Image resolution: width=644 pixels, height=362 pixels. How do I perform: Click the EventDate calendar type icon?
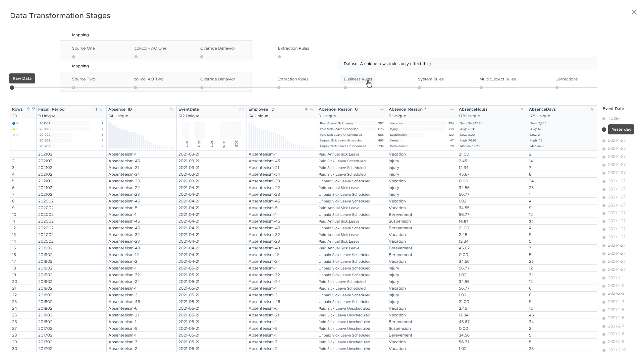coord(241,109)
